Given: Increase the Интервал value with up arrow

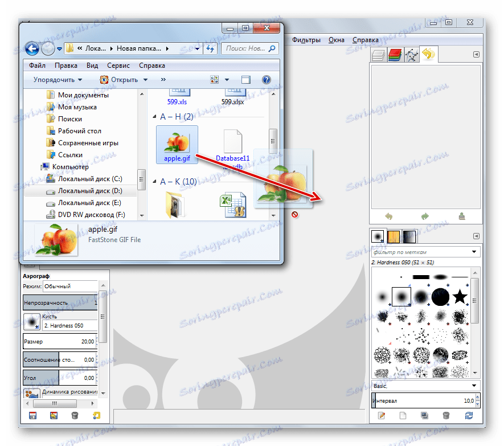Looking at the screenshot, I should point(477,398).
